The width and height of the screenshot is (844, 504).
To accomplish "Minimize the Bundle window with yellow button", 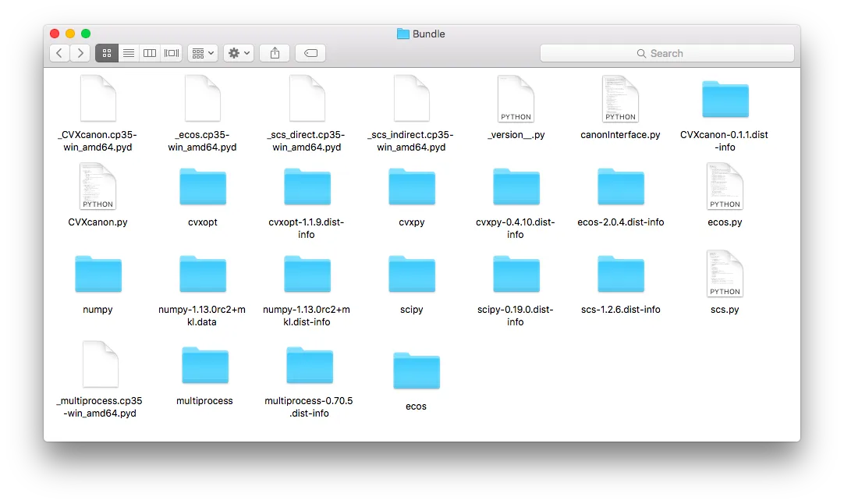I will (70, 34).
